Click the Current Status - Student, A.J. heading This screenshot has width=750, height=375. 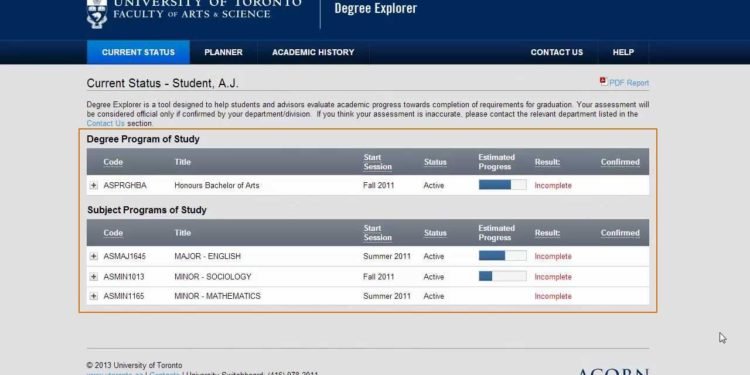[x=162, y=84]
